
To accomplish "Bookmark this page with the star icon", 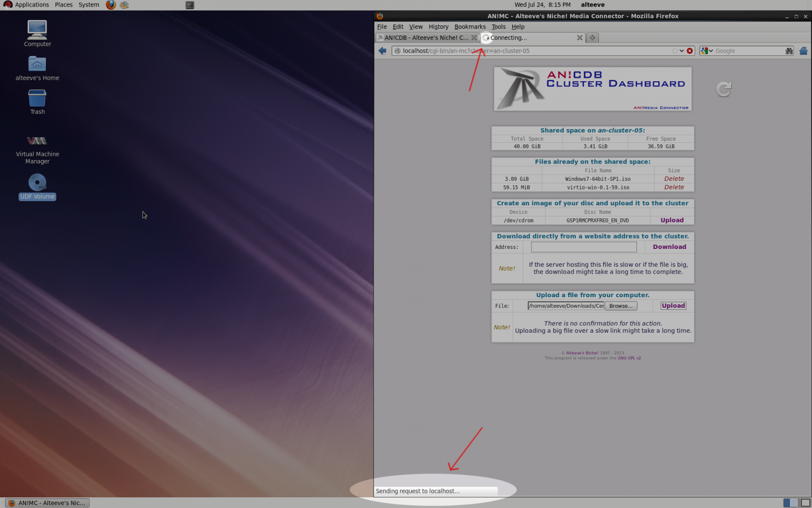I will [x=674, y=51].
